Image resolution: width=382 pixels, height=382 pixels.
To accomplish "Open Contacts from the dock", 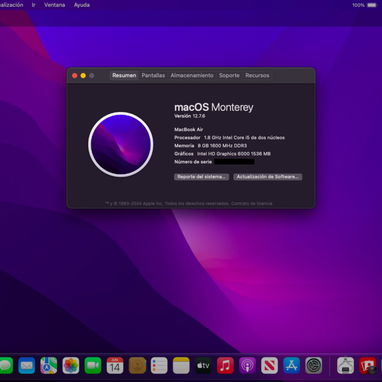I will [137, 366].
